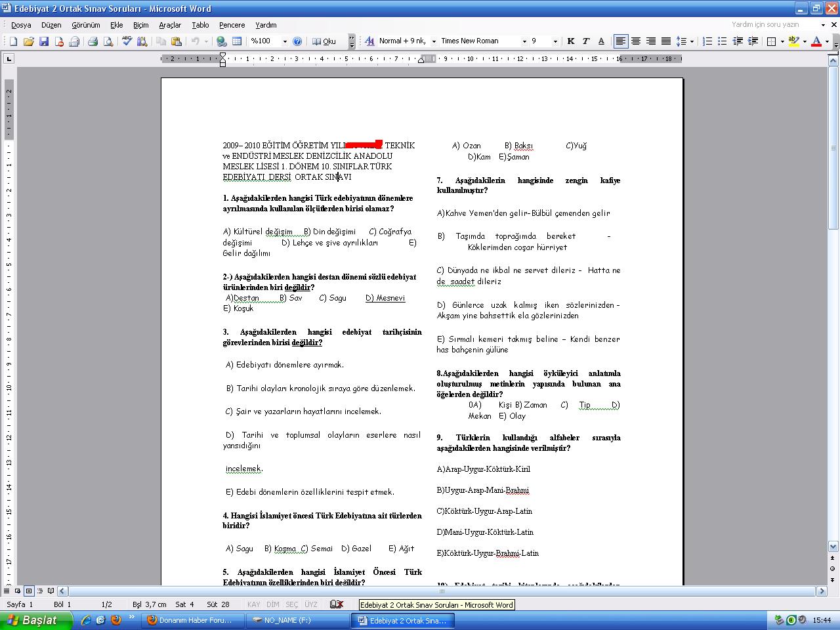Click the Increase Indent icon
Screen dimensions: 840x630
click(752, 41)
